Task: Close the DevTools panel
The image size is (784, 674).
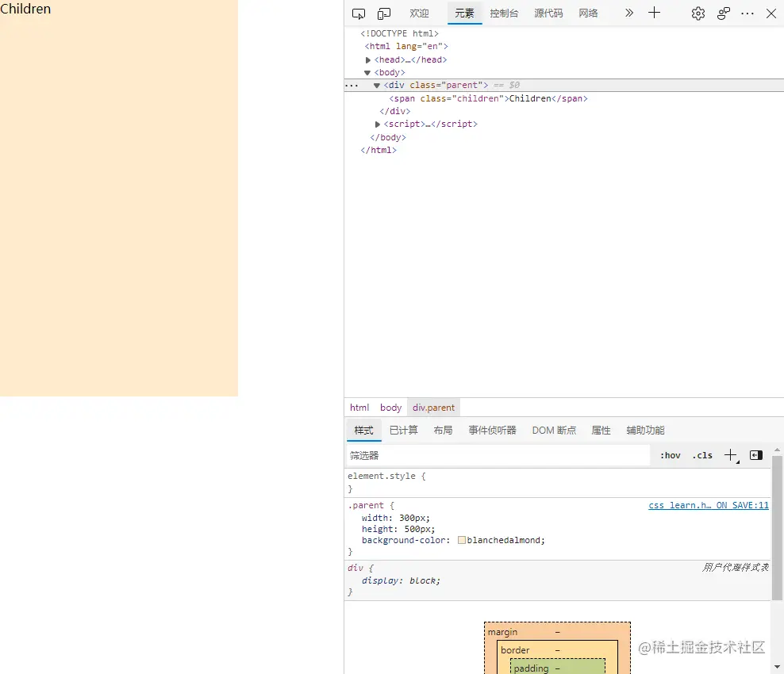Action: (771, 13)
